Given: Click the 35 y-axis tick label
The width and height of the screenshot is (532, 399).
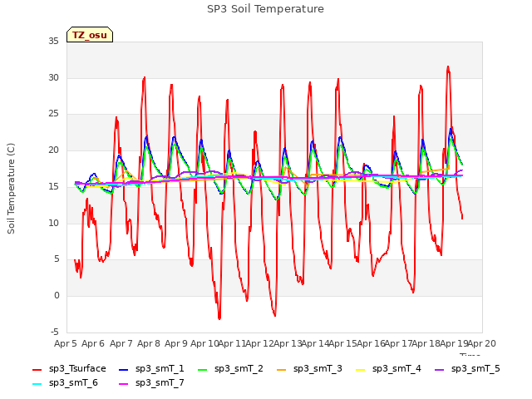Looking at the screenshot, I should (53, 42).
